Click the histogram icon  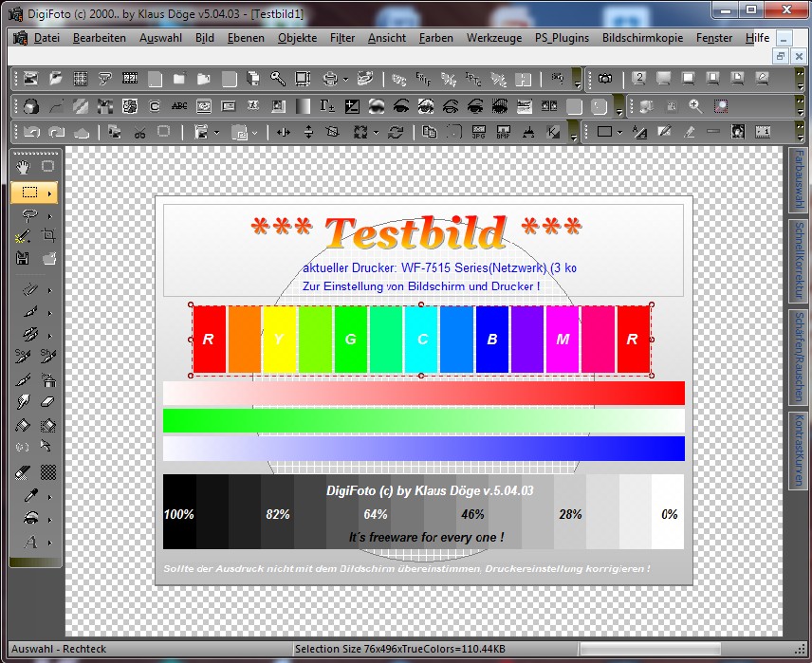tap(528, 133)
